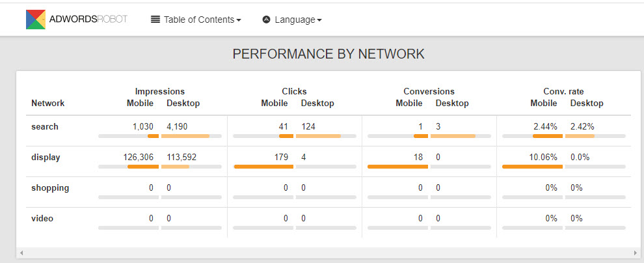
Task: Click the Performance by Network heading
Action: pos(329,54)
